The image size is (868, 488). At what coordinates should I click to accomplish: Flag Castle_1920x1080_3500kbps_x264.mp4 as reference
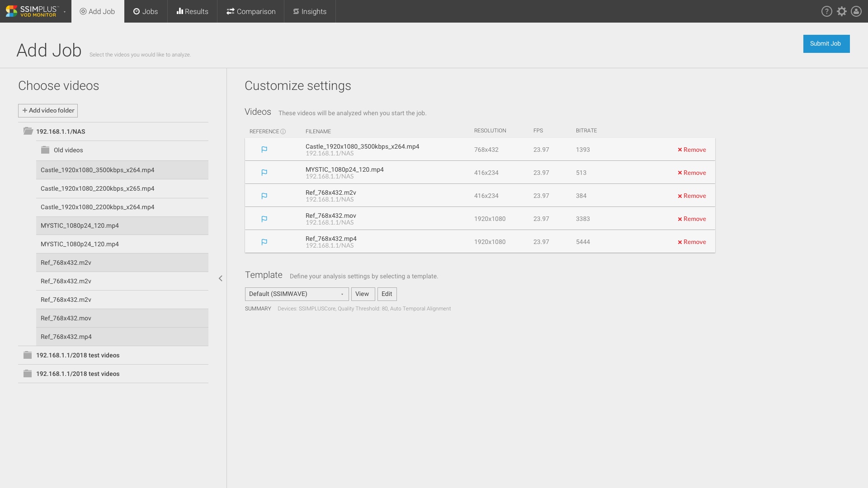click(264, 150)
